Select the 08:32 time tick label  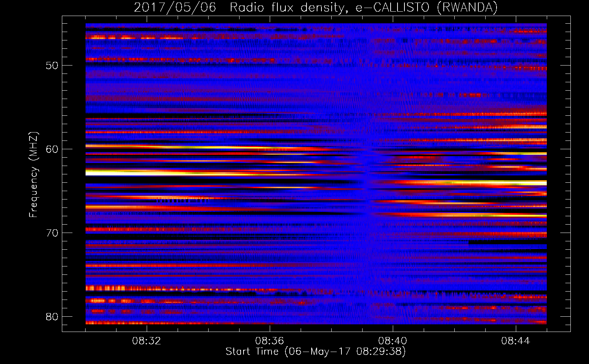tap(147, 341)
